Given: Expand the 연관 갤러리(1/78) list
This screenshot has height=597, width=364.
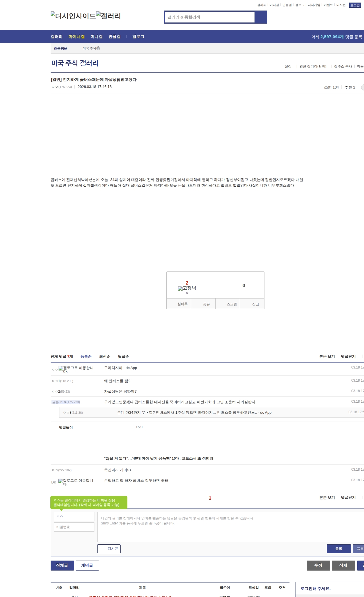Looking at the screenshot, I should 313,66.
